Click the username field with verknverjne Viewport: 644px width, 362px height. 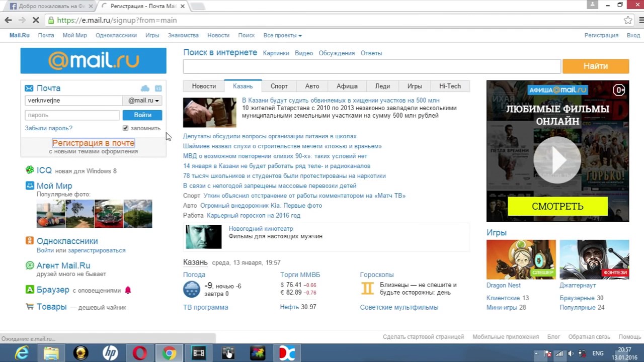coord(73,101)
